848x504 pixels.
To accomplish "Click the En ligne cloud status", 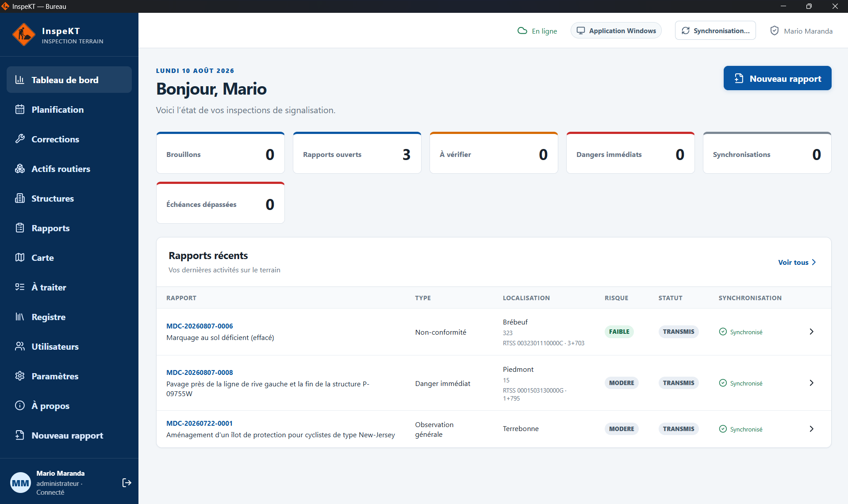I will (x=537, y=31).
